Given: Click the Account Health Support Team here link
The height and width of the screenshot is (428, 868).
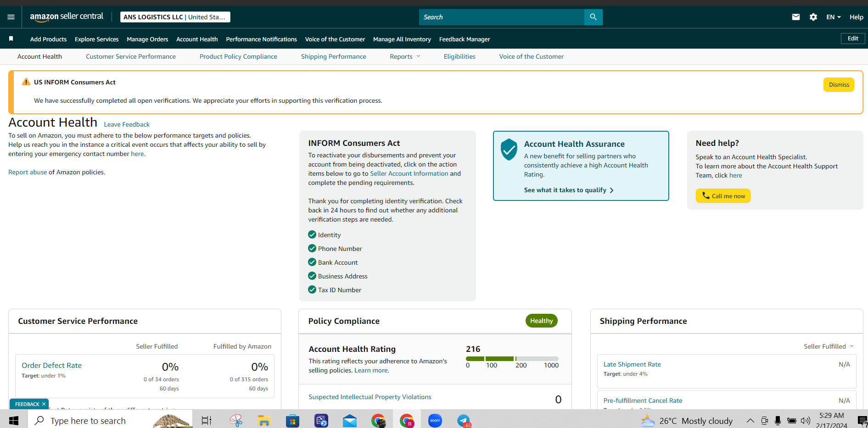Looking at the screenshot, I should [735, 175].
